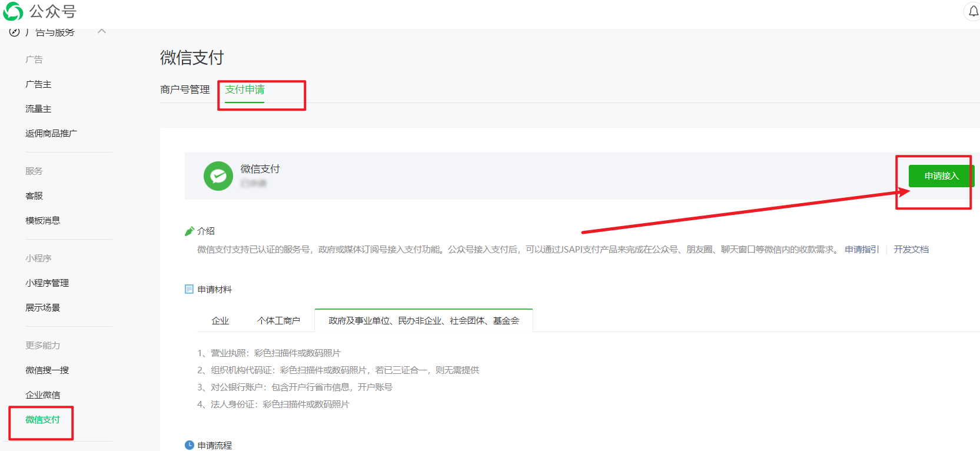This screenshot has height=451, width=980.
Task: Open 流量主 in the sidebar
Action: (x=38, y=109)
